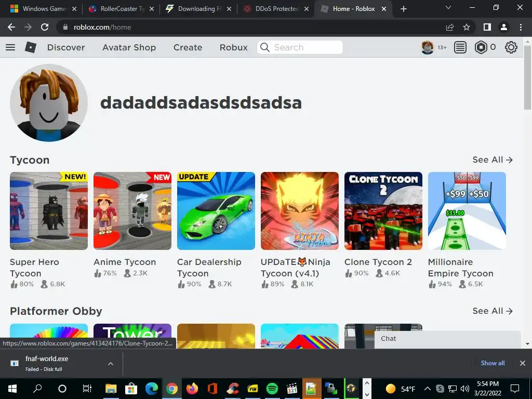Image resolution: width=532 pixels, height=399 pixels.
Task: Open Anime Tycoon game thumbnail
Action: pos(132,211)
